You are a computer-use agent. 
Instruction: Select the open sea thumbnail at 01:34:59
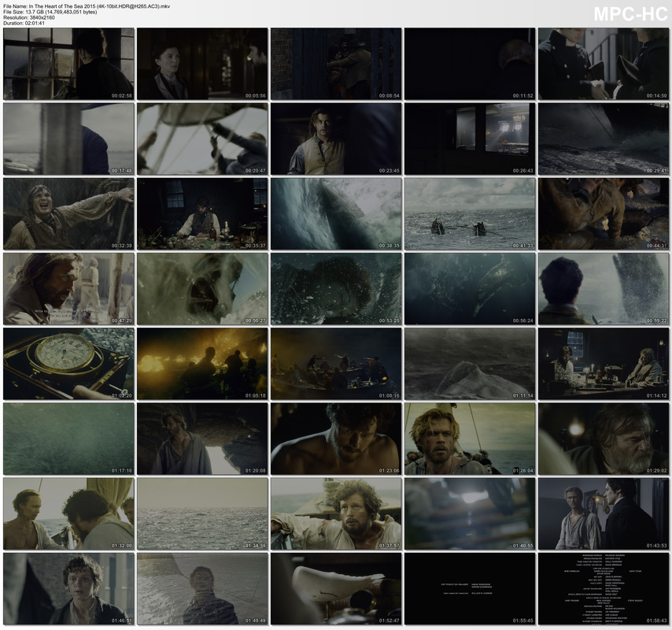tap(202, 513)
